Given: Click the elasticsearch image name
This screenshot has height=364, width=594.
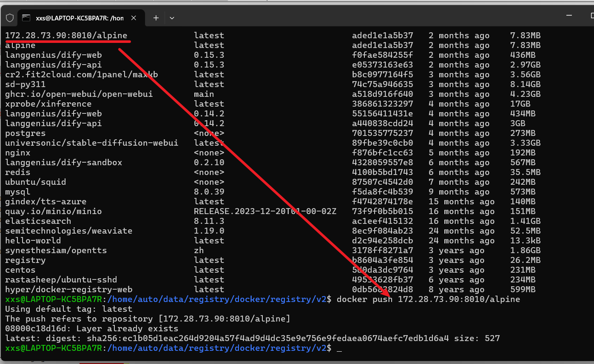Looking at the screenshot, I should coord(38,221).
